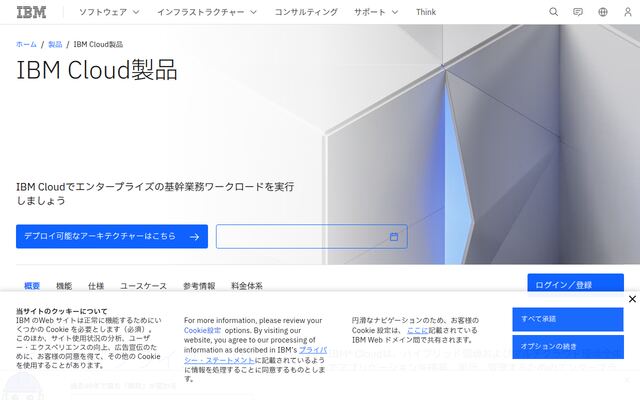
Task: Click the IBM Cloud製品 breadcrumb text
Action: pyautogui.click(x=98, y=44)
